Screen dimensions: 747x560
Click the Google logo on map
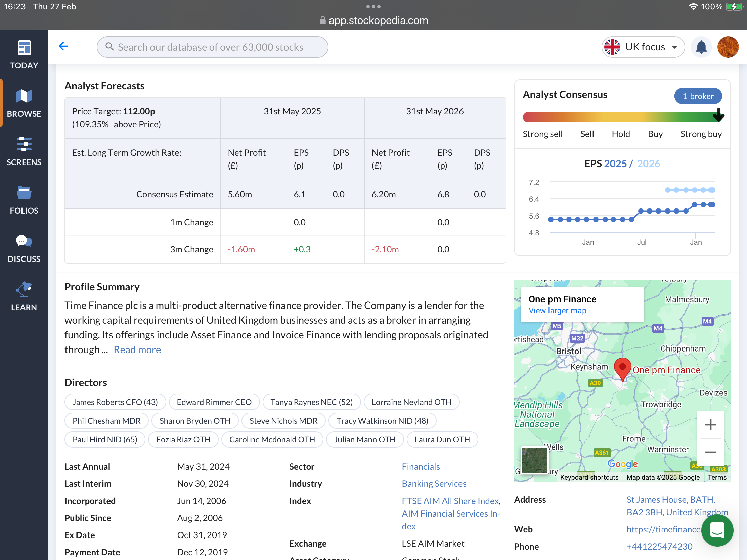click(622, 464)
